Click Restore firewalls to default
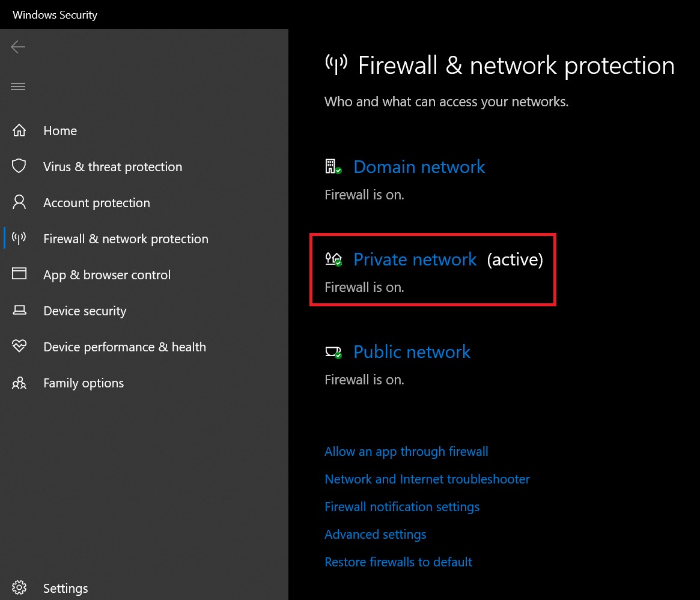The height and width of the screenshot is (600, 700). 398,562
